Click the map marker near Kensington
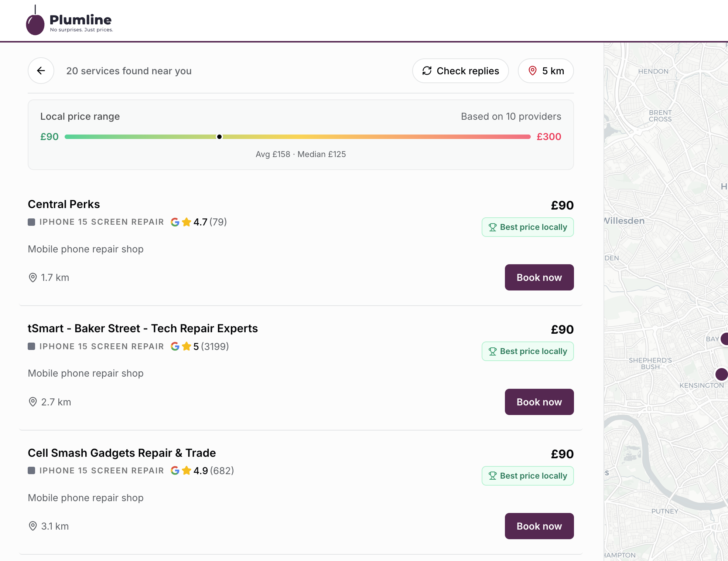Image resolution: width=728 pixels, height=561 pixels. click(721, 374)
